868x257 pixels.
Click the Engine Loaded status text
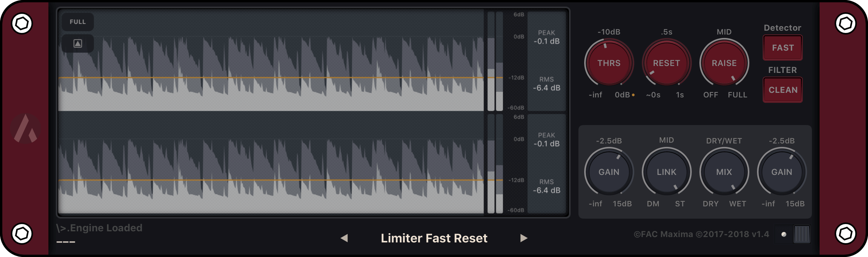coord(99,228)
